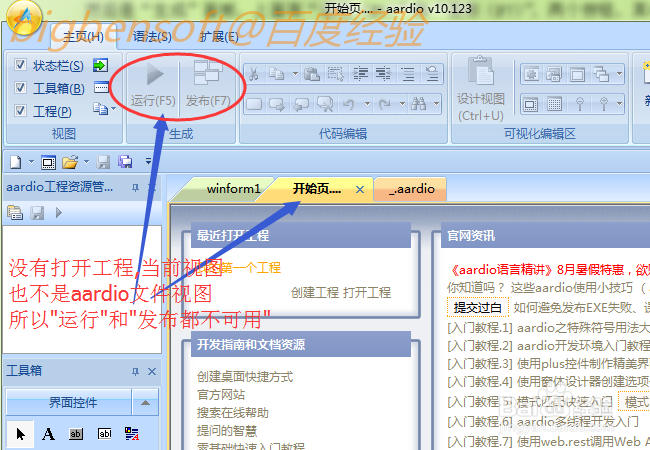Screen dimensions: 650x450
Task: Close the 工具箱 panel
Action: coord(152,371)
